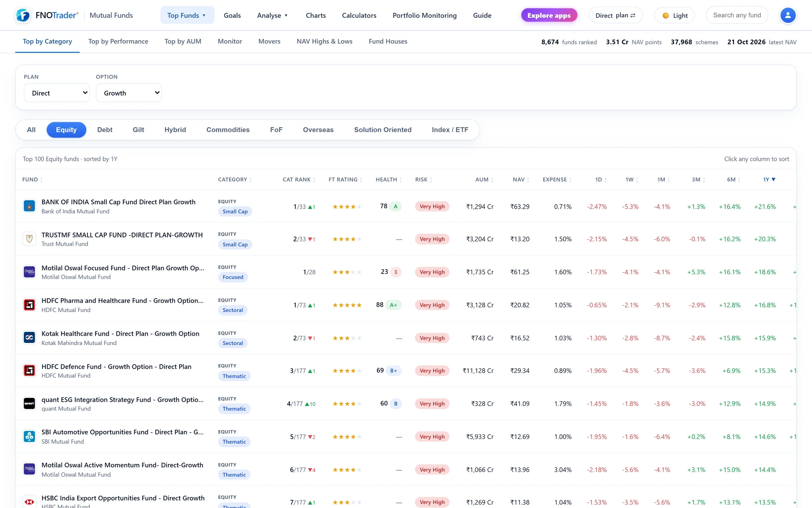This screenshot has width=812, height=508.
Task: Click the HSBC India Export logo
Action: tap(29, 502)
